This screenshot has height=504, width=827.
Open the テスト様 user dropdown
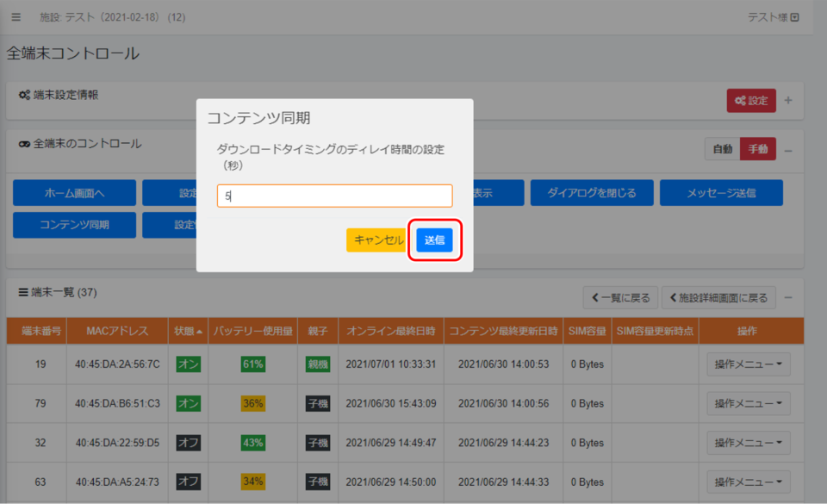tap(773, 17)
